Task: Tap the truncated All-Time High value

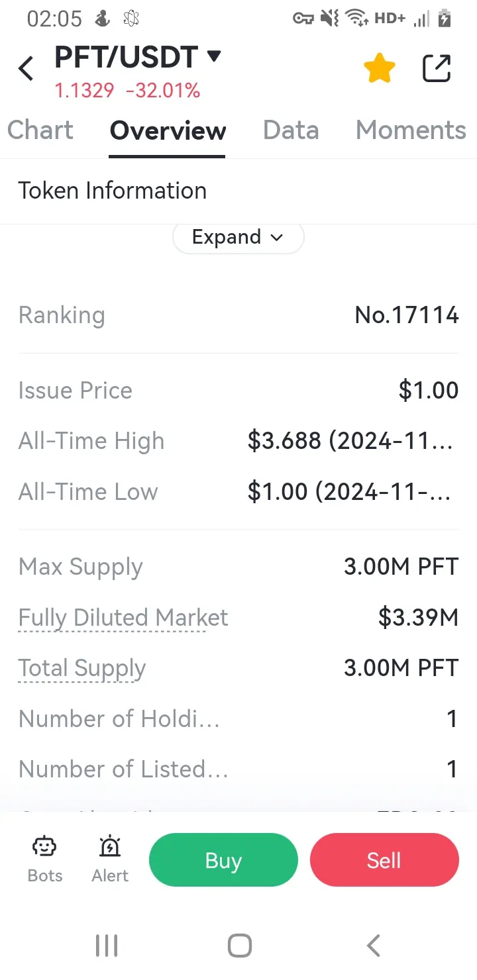Action: click(351, 441)
